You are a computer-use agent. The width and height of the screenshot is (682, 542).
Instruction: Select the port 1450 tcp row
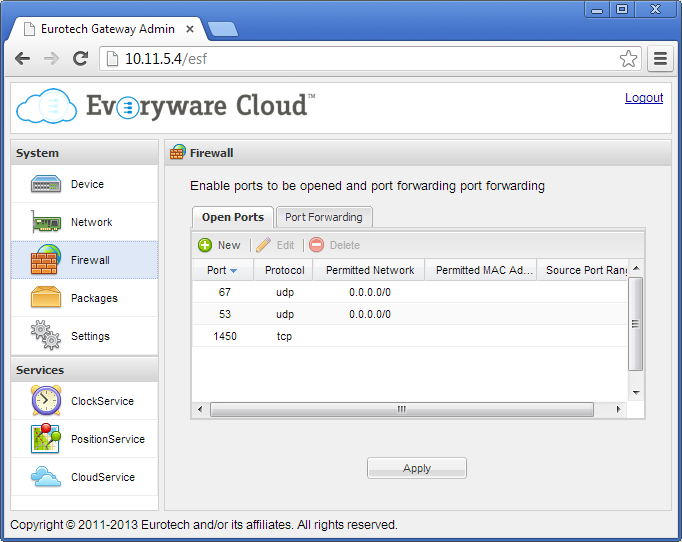(x=410, y=336)
